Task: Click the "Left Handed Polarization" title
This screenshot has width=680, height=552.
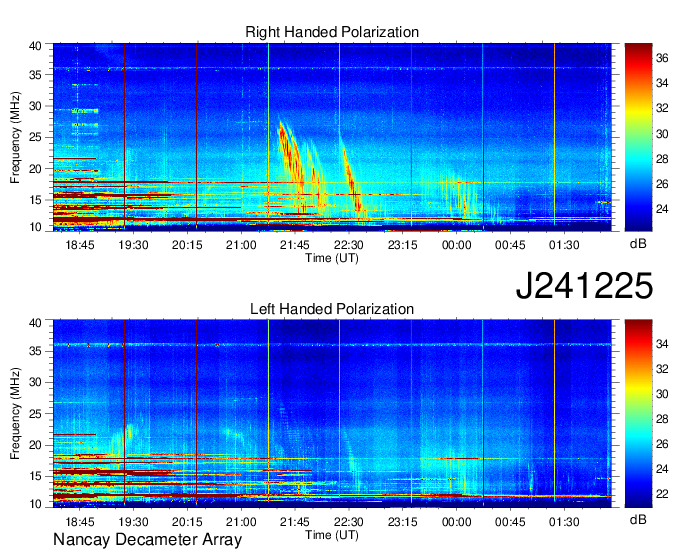Action: pyautogui.click(x=332, y=309)
